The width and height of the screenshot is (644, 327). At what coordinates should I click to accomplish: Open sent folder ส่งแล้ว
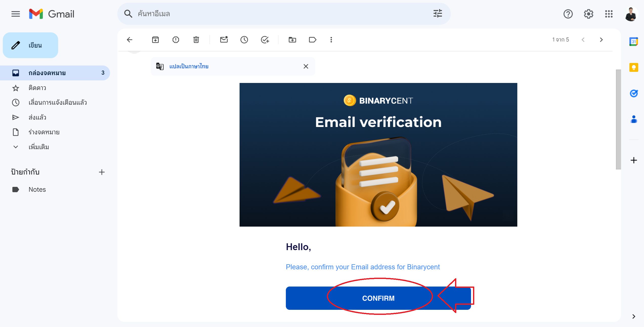click(x=55, y=117)
